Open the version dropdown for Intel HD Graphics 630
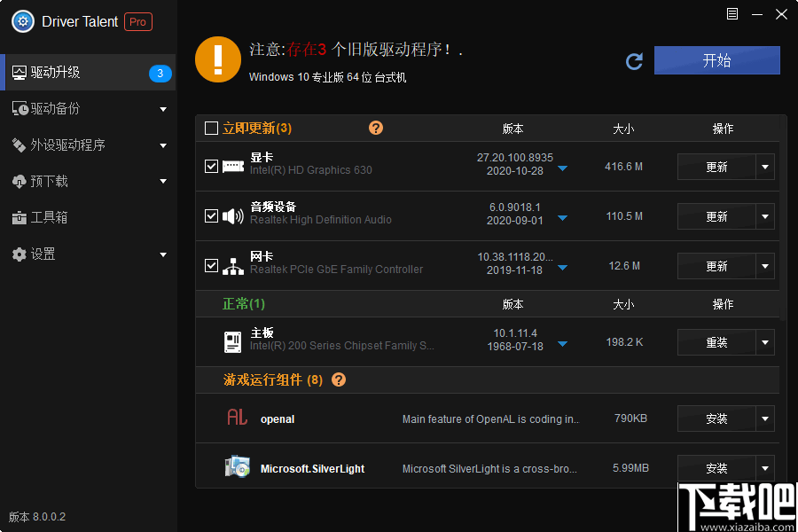The width and height of the screenshot is (798, 532). click(562, 168)
